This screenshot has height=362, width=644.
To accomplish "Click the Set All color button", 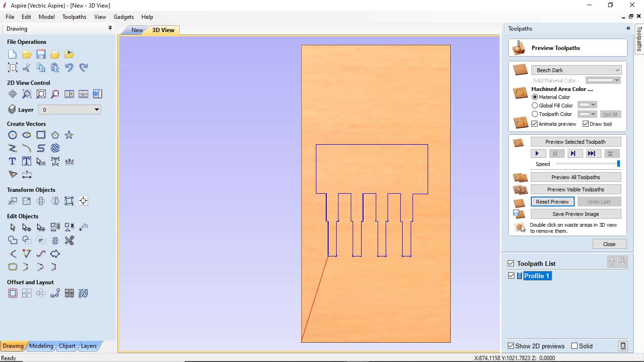I will pos(610,115).
